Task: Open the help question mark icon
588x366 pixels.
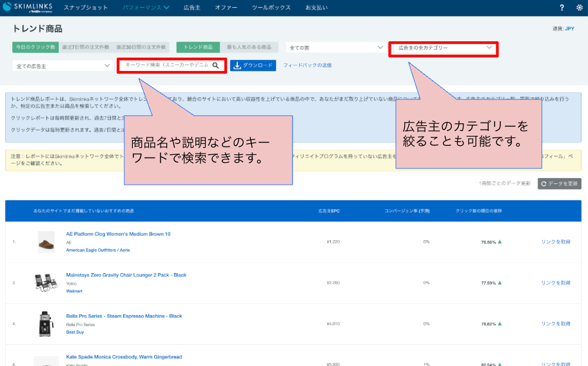Action: pyautogui.click(x=562, y=8)
